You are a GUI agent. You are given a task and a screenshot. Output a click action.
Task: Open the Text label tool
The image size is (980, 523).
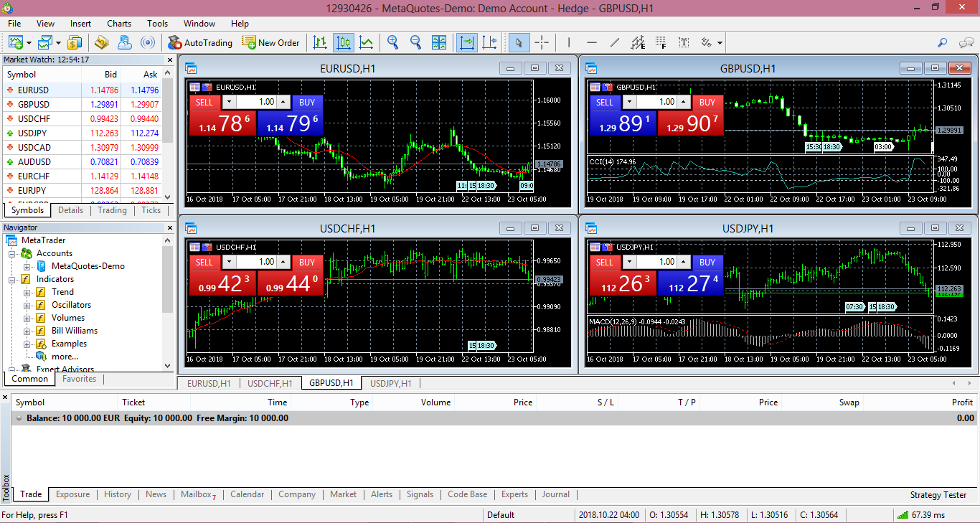click(684, 43)
